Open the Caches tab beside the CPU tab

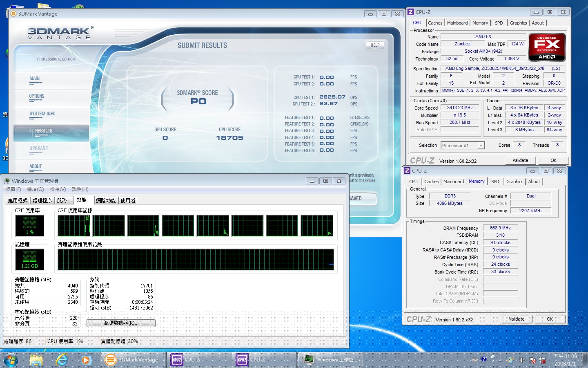pyautogui.click(x=435, y=23)
